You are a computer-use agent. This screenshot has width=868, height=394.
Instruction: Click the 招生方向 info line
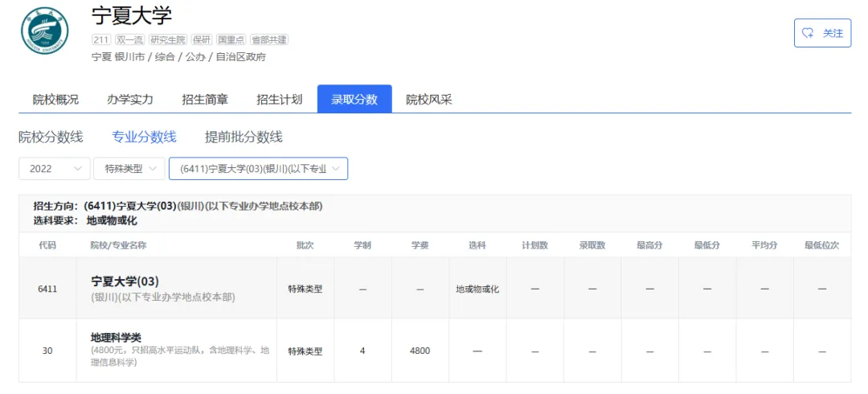click(178, 206)
